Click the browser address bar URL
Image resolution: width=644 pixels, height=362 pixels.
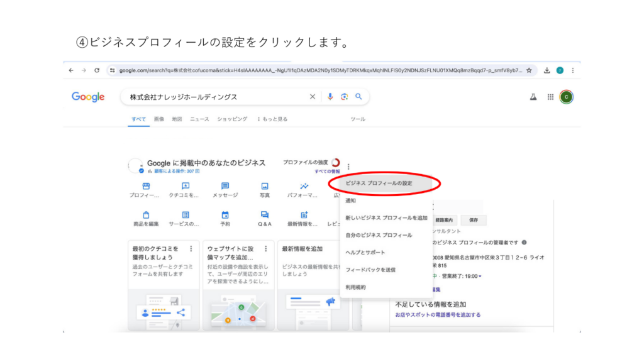click(320, 70)
